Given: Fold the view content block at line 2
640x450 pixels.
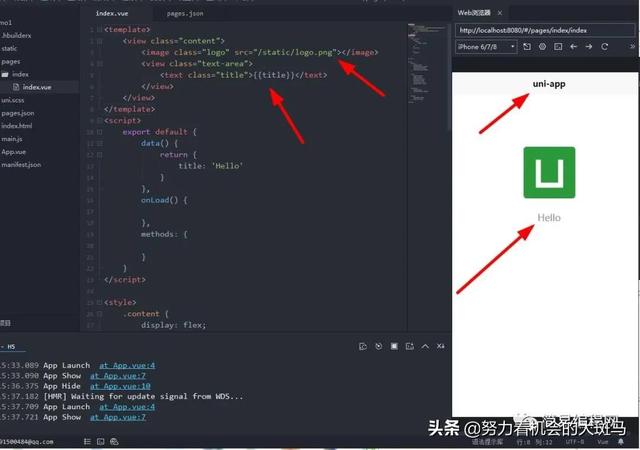Looking at the screenshot, I should click(x=99, y=41).
